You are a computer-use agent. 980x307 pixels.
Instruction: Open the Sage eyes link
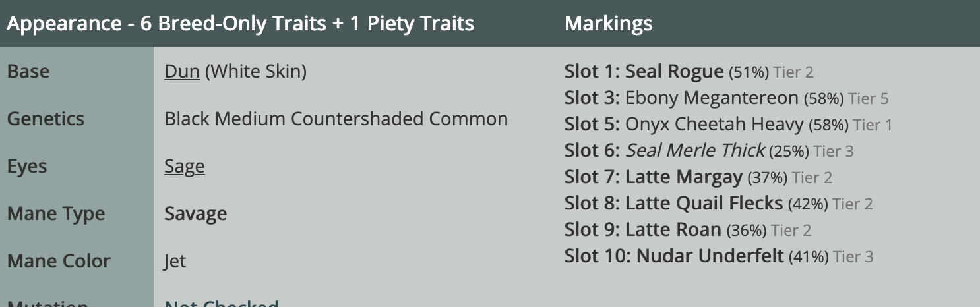[x=185, y=166]
